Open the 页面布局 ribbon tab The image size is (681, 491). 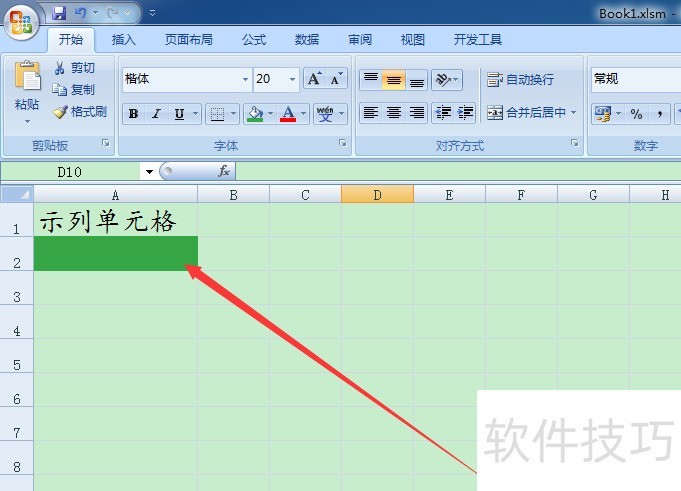click(188, 40)
